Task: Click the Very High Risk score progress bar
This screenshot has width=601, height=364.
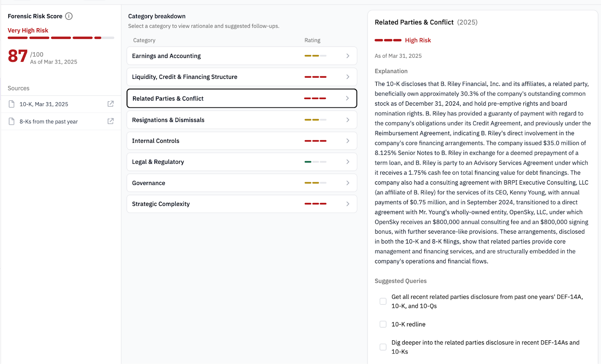Action: [60, 38]
